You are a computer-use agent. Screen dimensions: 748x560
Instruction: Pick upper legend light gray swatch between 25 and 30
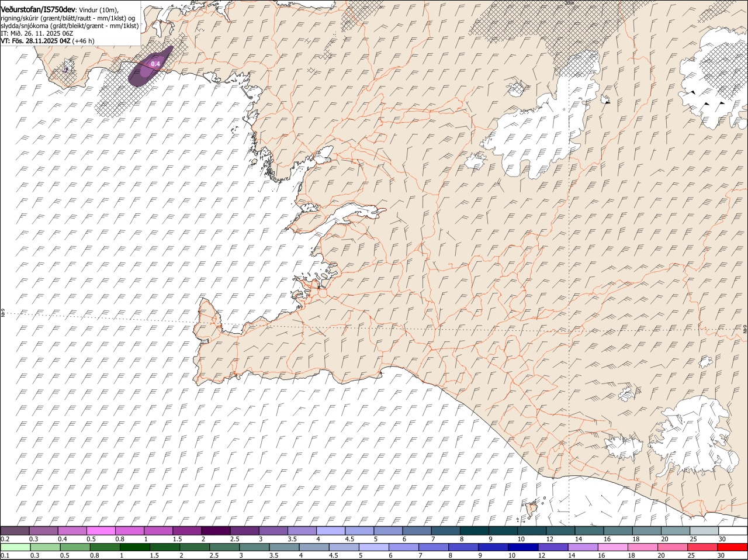pyautogui.click(x=704, y=531)
